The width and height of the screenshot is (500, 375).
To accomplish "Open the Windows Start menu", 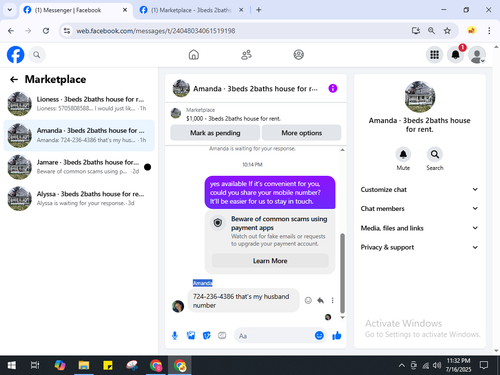I will [12, 365].
